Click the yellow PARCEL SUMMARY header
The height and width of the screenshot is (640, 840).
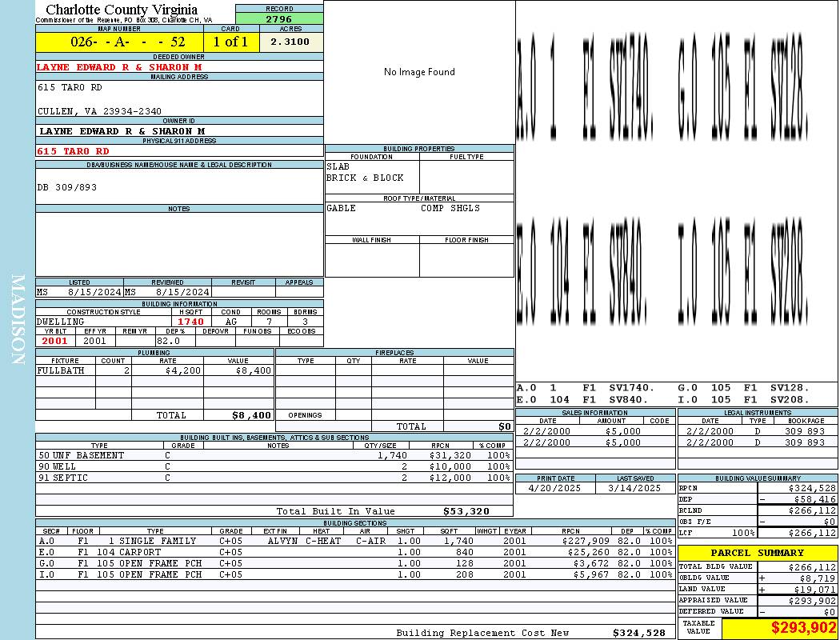757,553
